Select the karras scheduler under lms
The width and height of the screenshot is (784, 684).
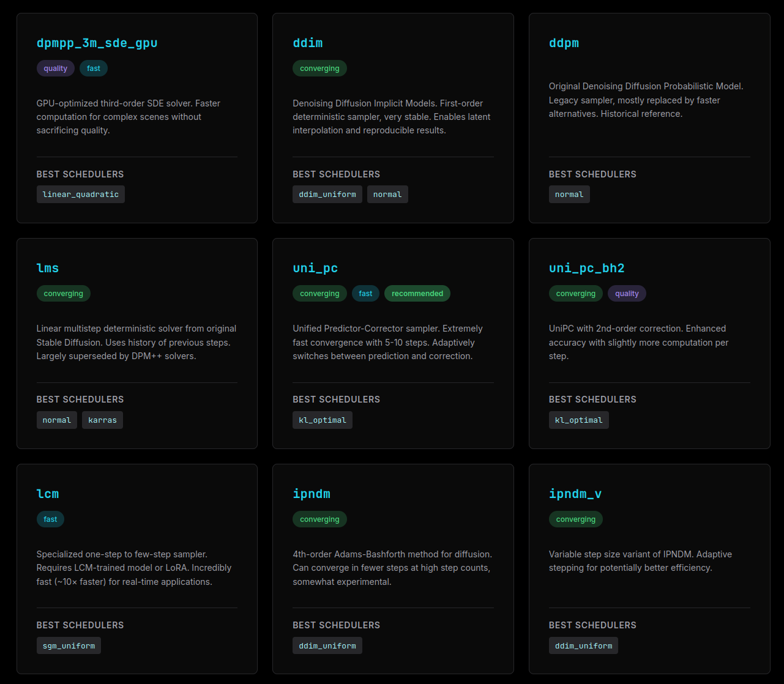pos(102,420)
